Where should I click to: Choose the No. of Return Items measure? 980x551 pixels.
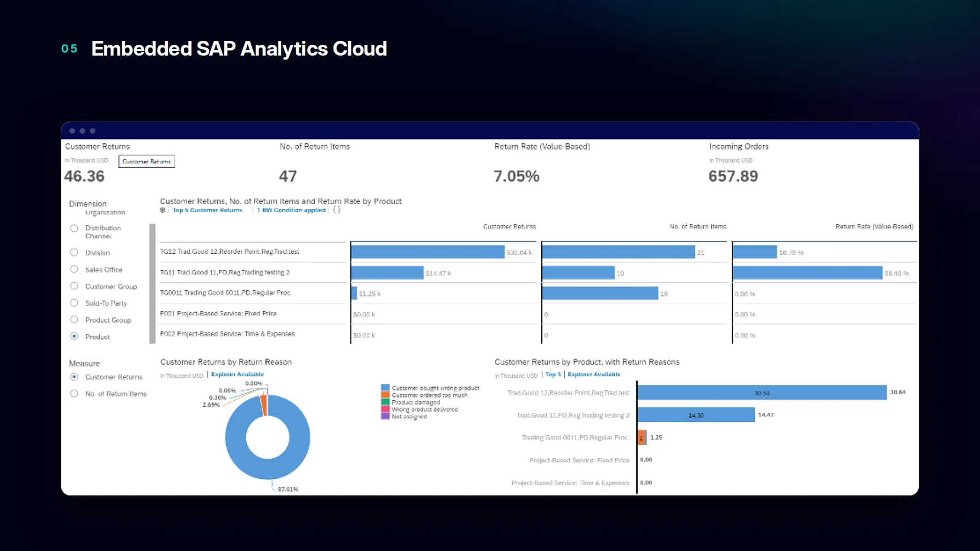(x=74, y=393)
